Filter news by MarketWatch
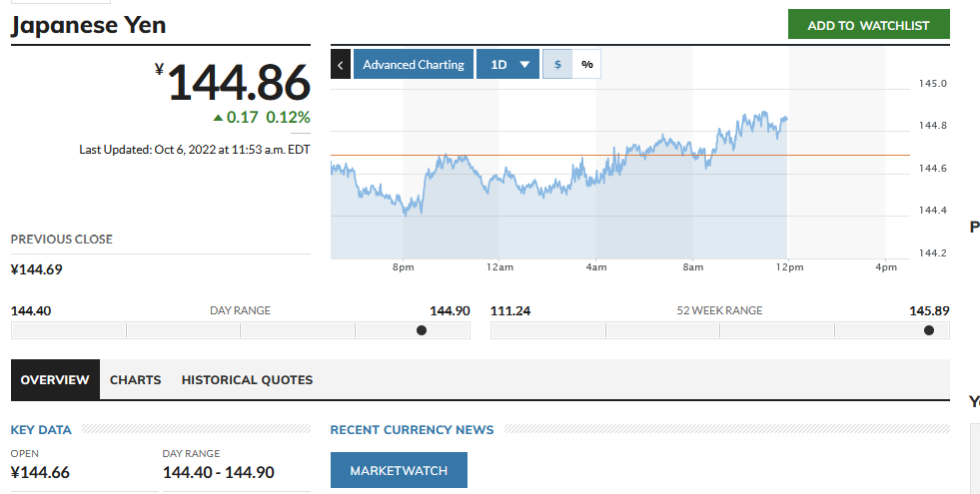This screenshot has width=980, height=494. tap(399, 470)
